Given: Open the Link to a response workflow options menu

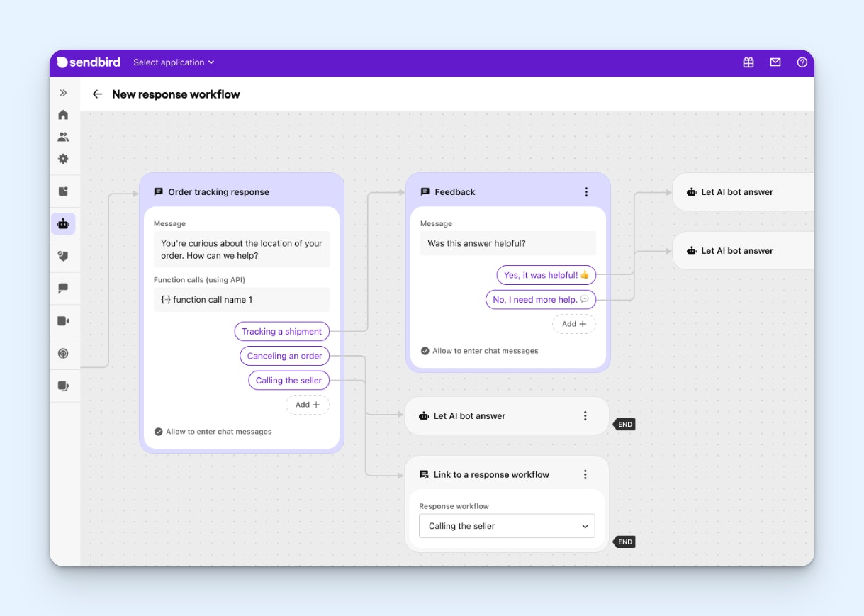Looking at the screenshot, I should pos(585,475).
